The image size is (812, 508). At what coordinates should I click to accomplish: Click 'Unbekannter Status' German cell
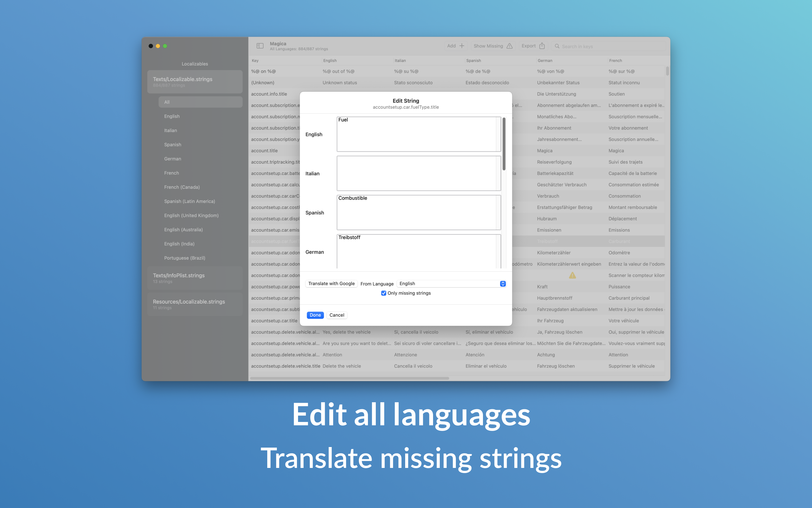pos(558,83)
